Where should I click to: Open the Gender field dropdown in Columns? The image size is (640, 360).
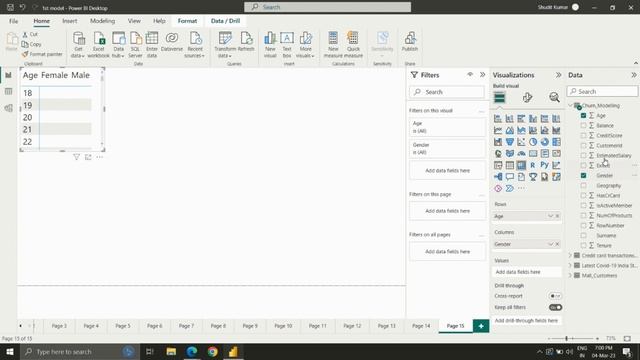click(x=550, y=244)
